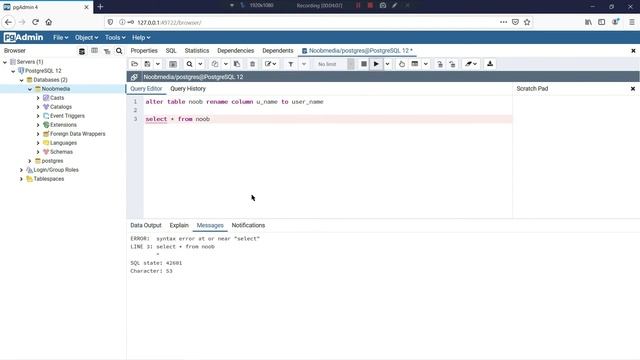This screenshot has width=640, height=360.
Task: Expand the Casts tree node
Action: 38,98
